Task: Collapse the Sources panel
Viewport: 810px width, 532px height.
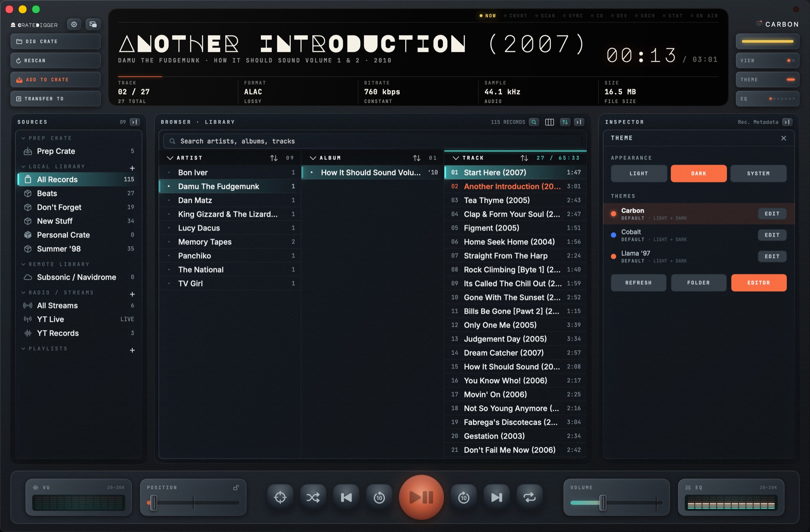Action: [x=135, y=122]
